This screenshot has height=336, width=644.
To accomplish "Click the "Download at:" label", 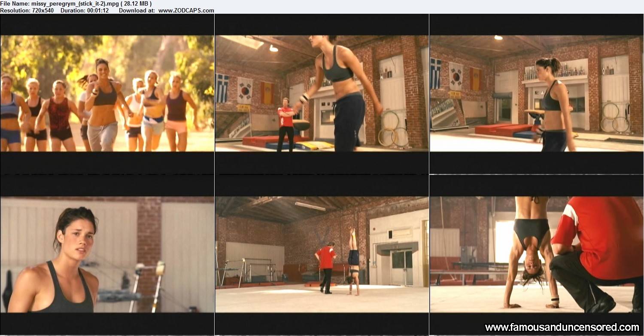I will coord(137,10).
